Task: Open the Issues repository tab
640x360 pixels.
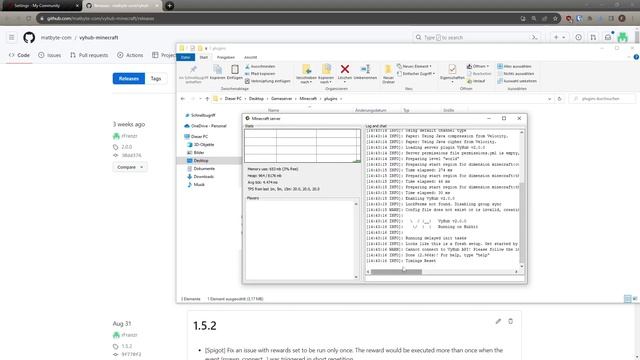Action: [x=50, y=55]
